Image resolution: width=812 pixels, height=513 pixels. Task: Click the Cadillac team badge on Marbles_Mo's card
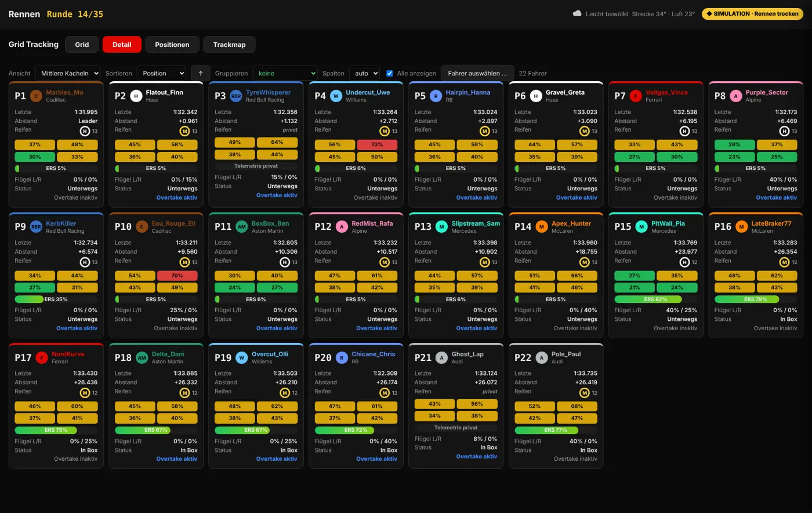(x=37, y=96)
